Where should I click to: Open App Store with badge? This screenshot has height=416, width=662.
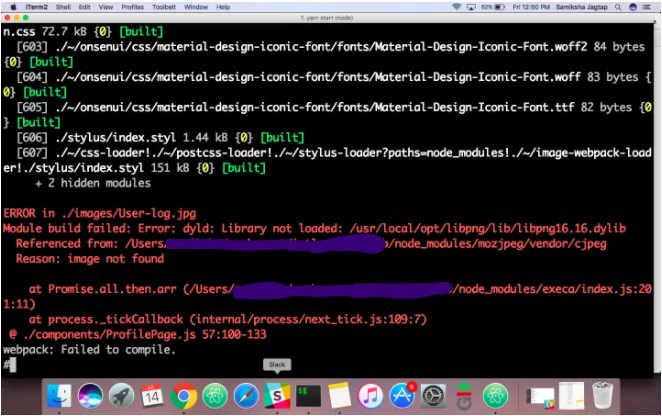pyautogui.click(x=402, y=396)
